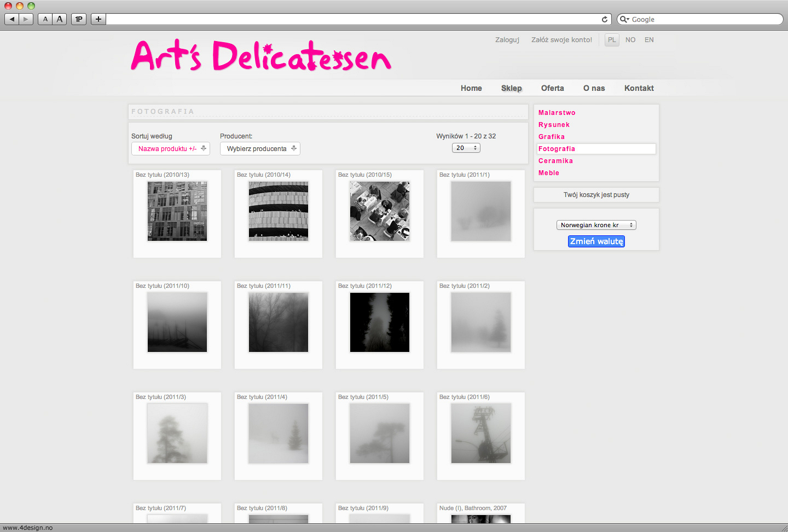788x532 pixels.
Task: Change results per page from 20
Action: click(466, 148)
